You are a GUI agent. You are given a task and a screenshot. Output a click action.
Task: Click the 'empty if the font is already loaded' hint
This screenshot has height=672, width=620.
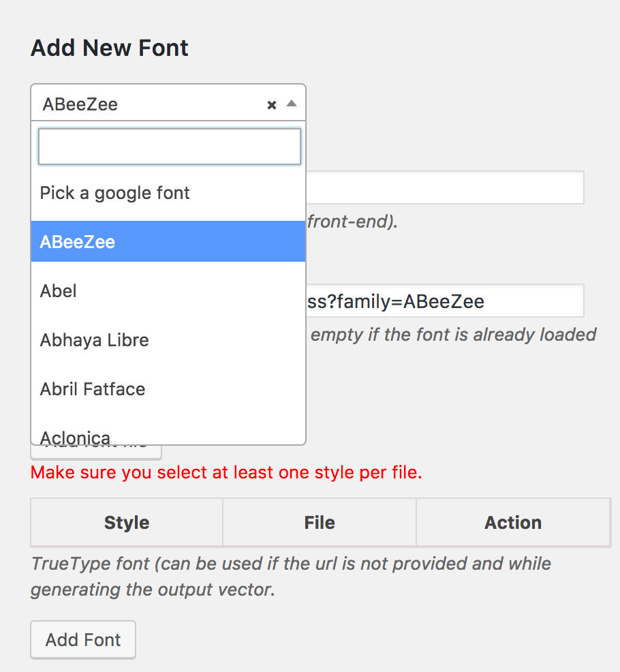point(453,334)
